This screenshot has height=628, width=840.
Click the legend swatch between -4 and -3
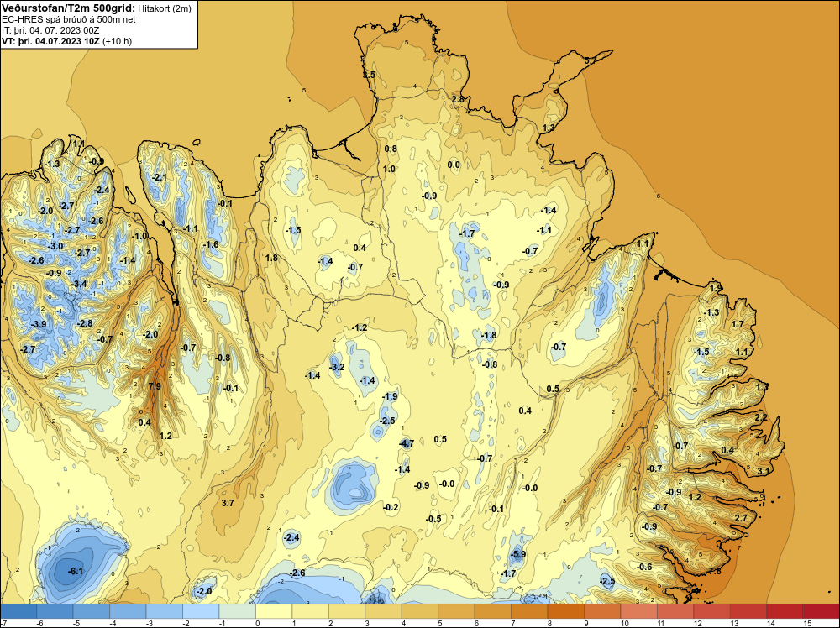click(128, 611)
